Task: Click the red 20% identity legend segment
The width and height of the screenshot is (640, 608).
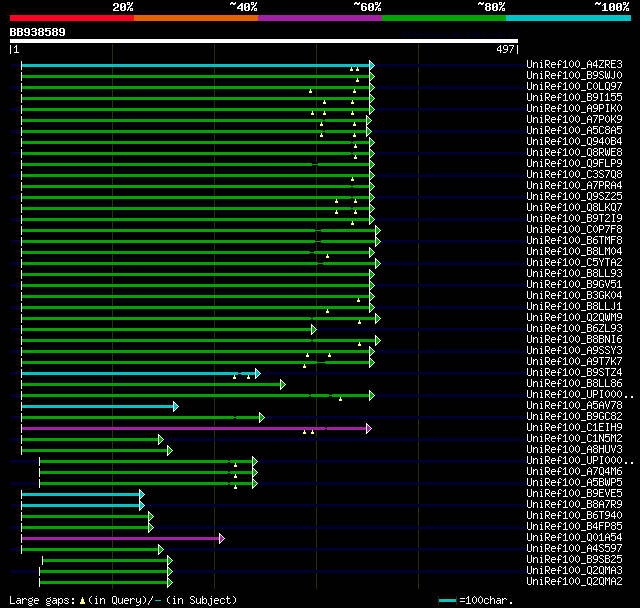Action: coord(72,18)
